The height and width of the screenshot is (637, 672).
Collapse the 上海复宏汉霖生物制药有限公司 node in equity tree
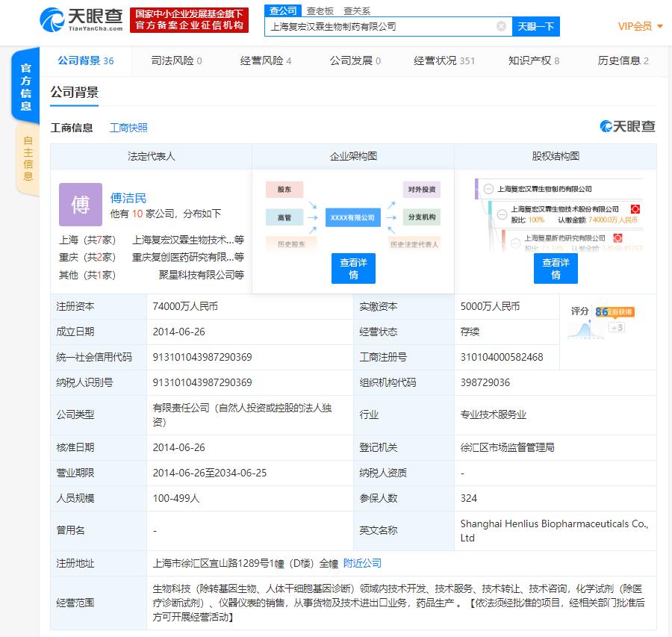click(488, 189)
